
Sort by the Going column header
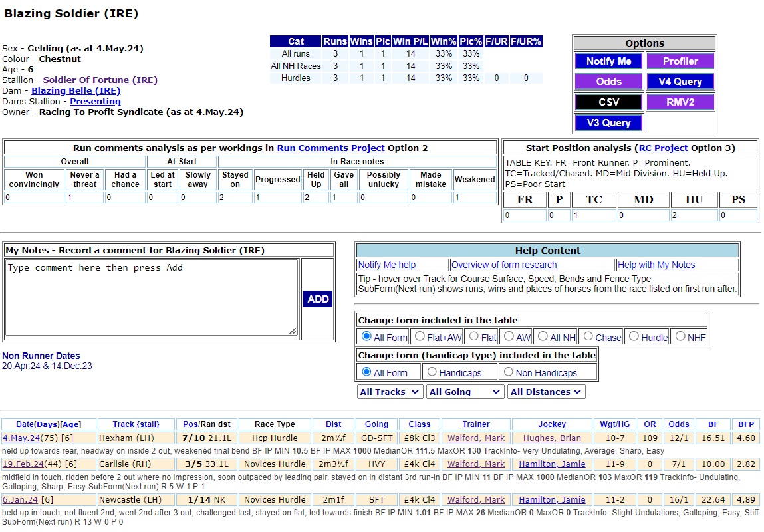[x=376, y=424]
